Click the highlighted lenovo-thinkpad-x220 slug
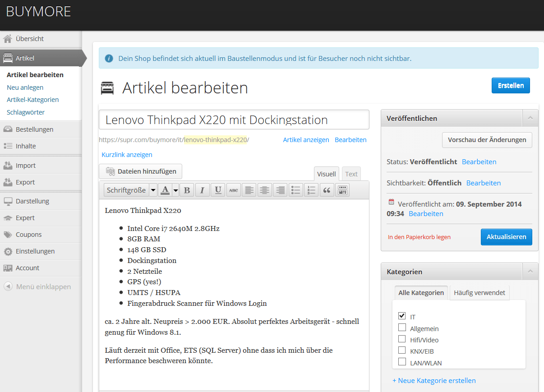The image size is (544, 392). (216, 140)
